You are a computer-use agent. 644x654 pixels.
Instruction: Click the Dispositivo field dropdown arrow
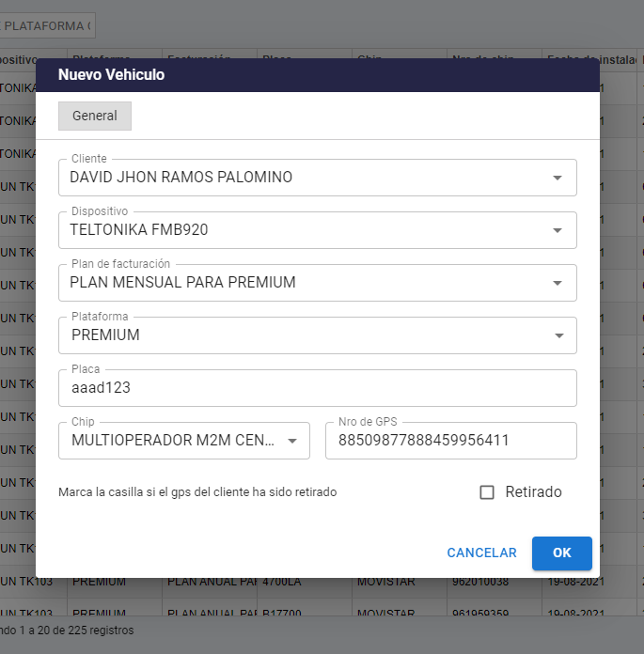click(x=558, y=230)
